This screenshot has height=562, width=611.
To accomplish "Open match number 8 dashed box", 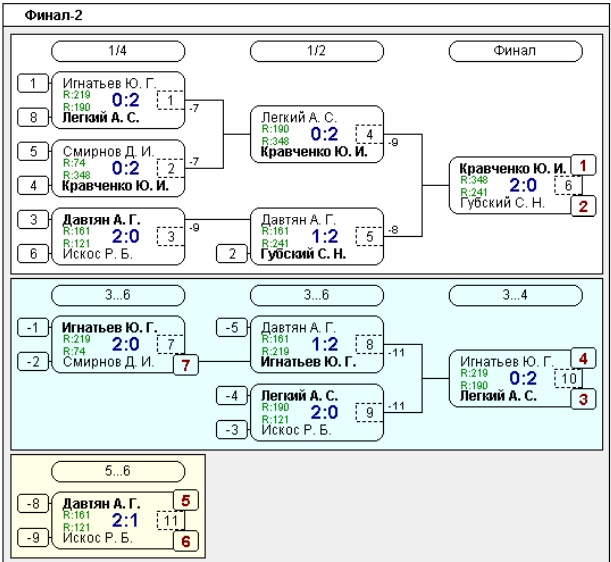I will click(369, 345).
